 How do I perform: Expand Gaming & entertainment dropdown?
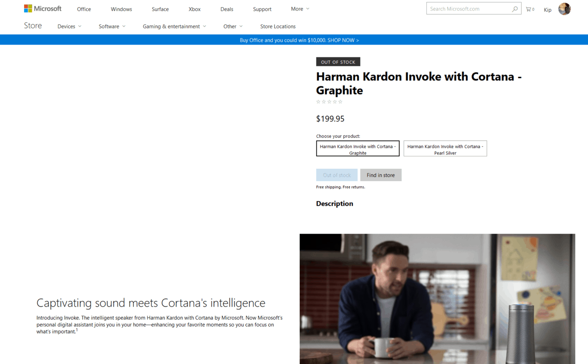[x=175, y=27]
